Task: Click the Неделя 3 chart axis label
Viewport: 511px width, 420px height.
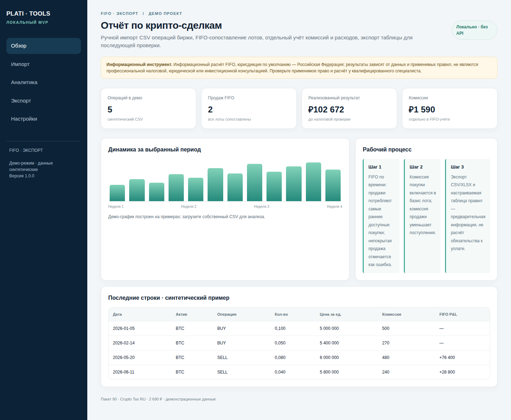Action: 262,206
